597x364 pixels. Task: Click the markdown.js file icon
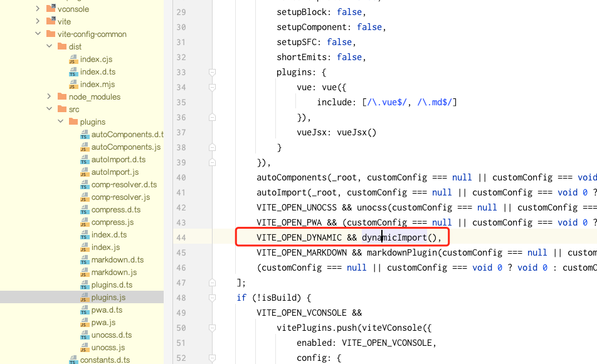[85, 273]
